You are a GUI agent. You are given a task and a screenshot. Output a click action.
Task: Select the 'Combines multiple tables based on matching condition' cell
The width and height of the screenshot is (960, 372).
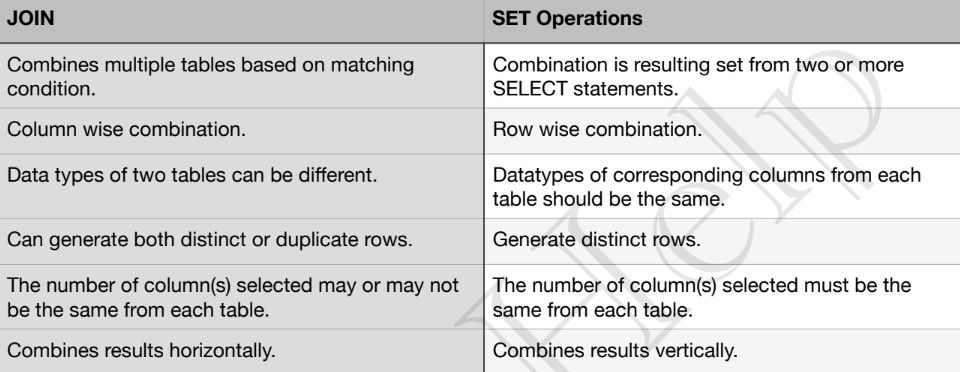(x=242, y=76)
